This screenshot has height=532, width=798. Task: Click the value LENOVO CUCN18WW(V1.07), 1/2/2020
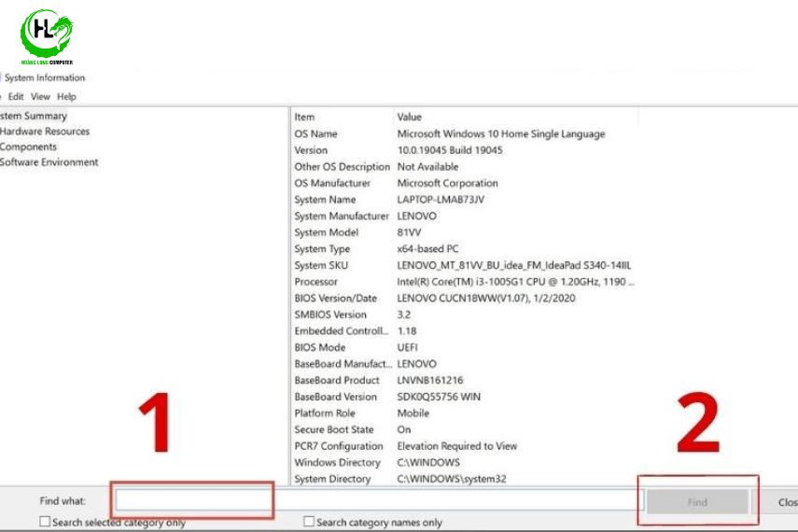coord(486,299)
